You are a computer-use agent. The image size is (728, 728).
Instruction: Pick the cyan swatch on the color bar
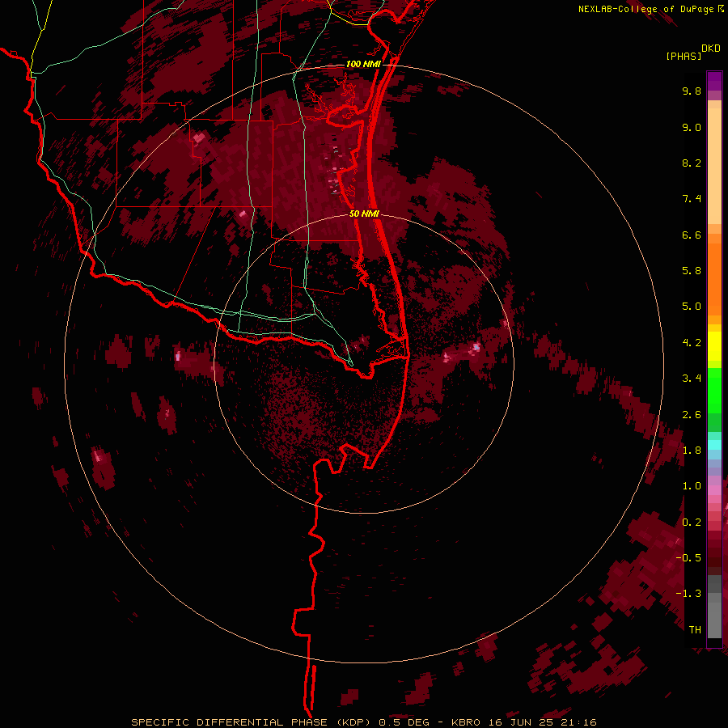pos(714,445)
